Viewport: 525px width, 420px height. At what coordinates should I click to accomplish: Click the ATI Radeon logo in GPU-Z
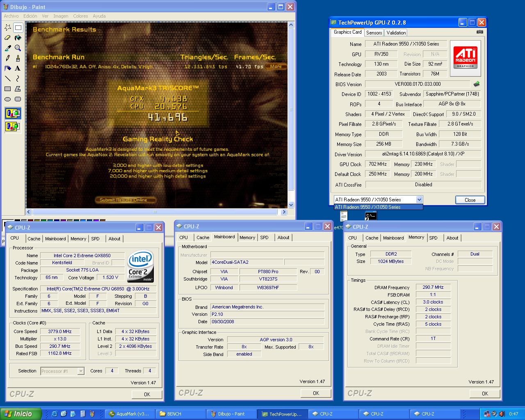(466, 58)
